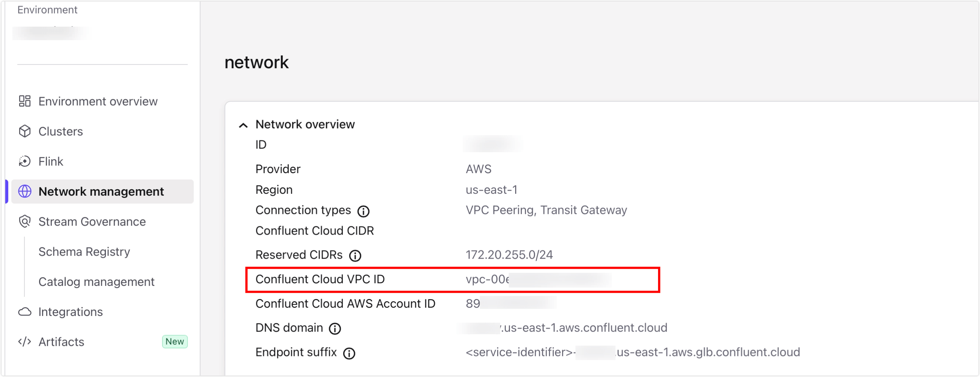Open Integrations via the cloud icon
Image resolution: width=980 pixels, height=377 pixels.
click(x=24, y=312)
